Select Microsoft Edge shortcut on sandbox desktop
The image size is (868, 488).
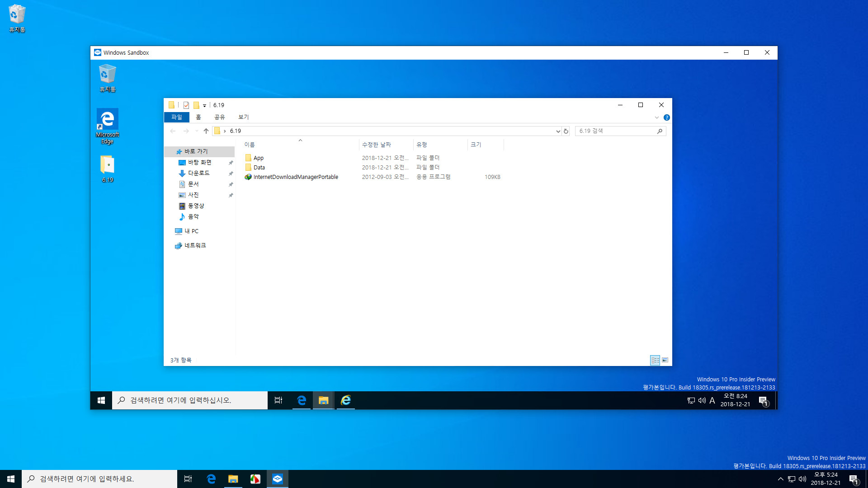pyautogui.click(x=108, y=127)
